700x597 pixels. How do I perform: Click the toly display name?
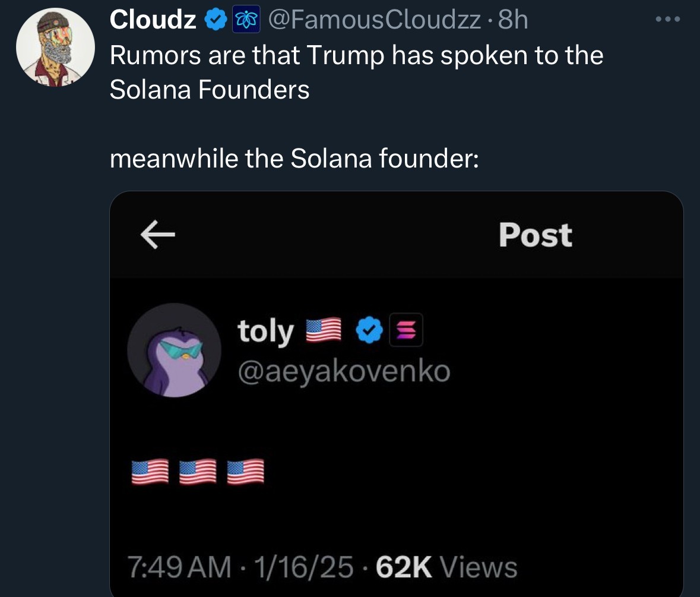(265, 331)
